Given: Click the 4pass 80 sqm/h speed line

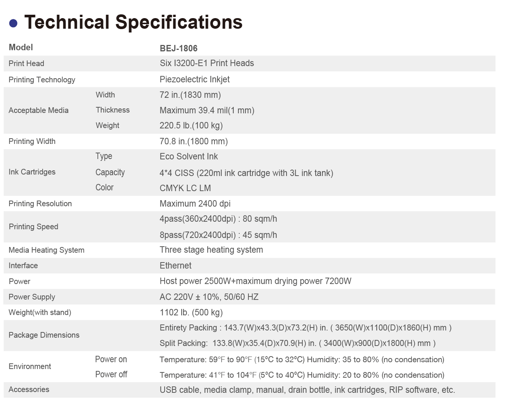Looking at the screenshot, I should [218, 219].
